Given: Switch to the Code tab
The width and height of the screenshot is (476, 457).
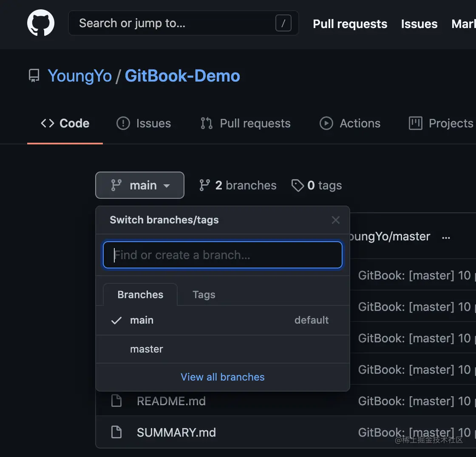Looking at the screenshot, I should (65, 124).
